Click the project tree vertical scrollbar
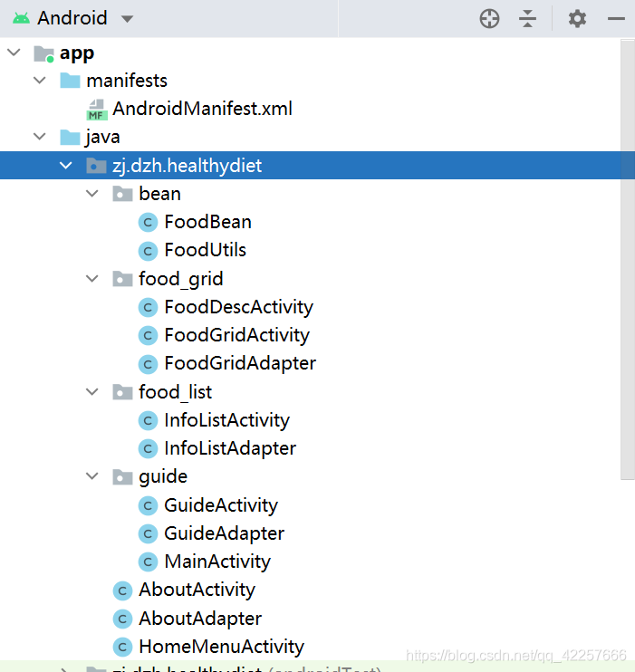635x672 pixels. [x=628, y=259]
